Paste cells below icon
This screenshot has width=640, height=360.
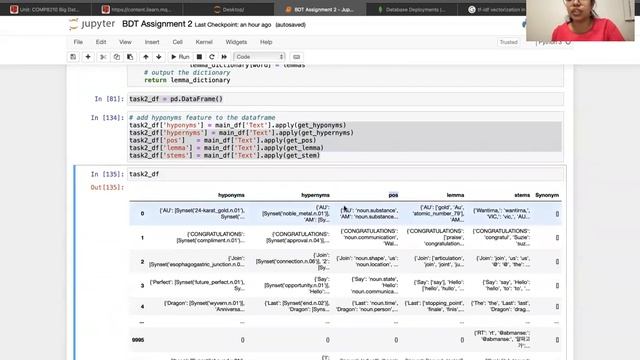point(130,57)
